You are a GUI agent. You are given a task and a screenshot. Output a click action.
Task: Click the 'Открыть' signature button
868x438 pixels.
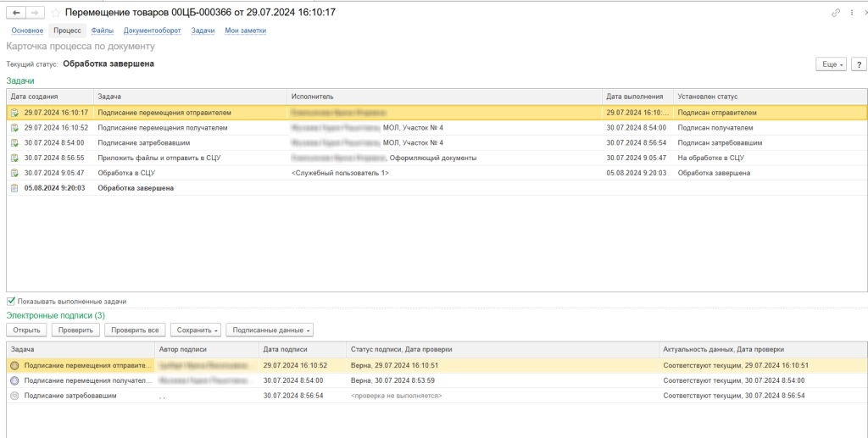coord(26,330)
